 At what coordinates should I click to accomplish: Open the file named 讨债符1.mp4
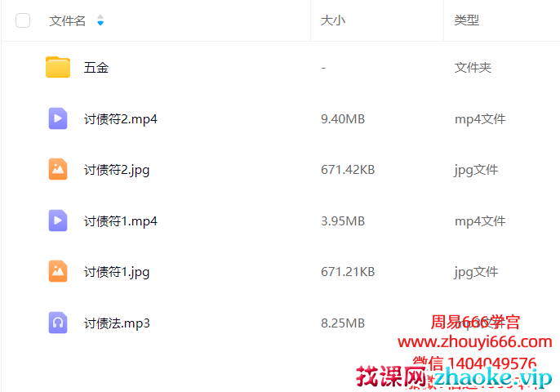[x=121, y=221]
